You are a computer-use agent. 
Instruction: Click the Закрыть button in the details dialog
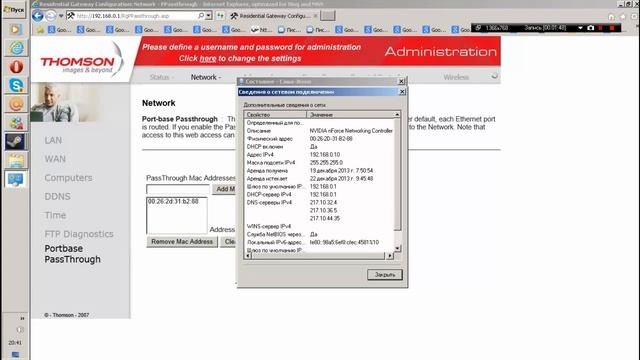click(384, 275)
